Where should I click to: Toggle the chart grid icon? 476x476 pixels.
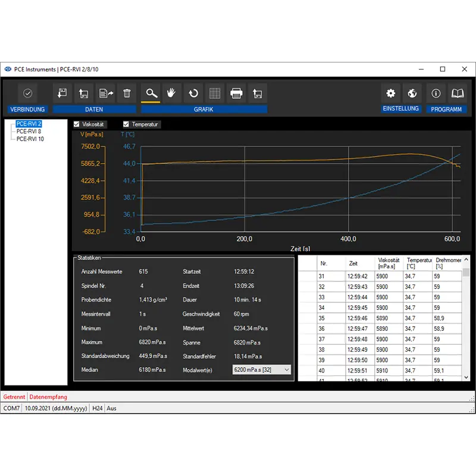[x=215, y=93]
